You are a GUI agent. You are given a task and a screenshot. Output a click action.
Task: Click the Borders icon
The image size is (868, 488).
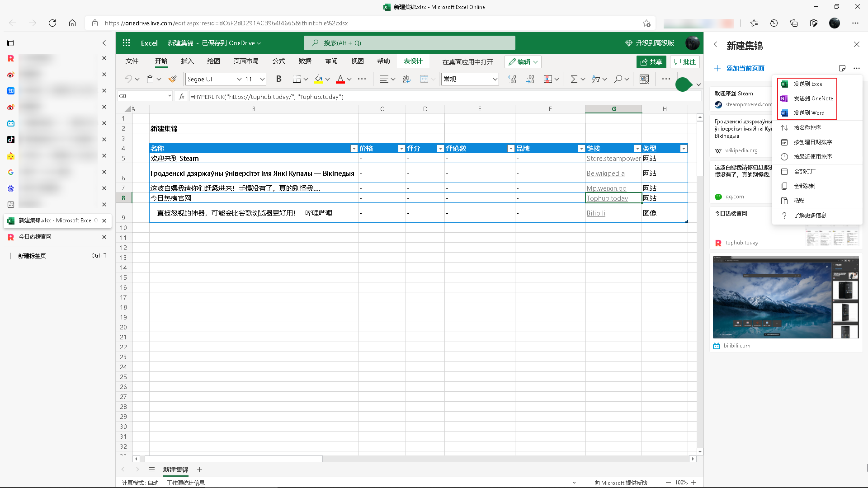297,79
